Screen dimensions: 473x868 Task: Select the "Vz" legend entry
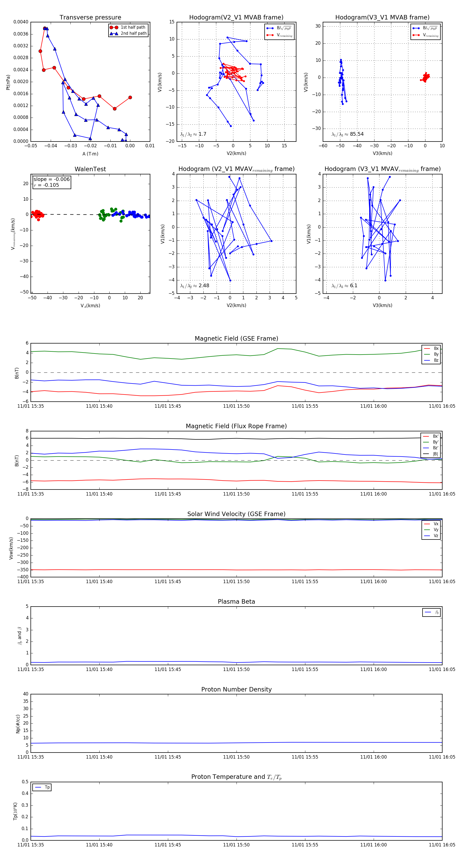[x=431, y=536]
